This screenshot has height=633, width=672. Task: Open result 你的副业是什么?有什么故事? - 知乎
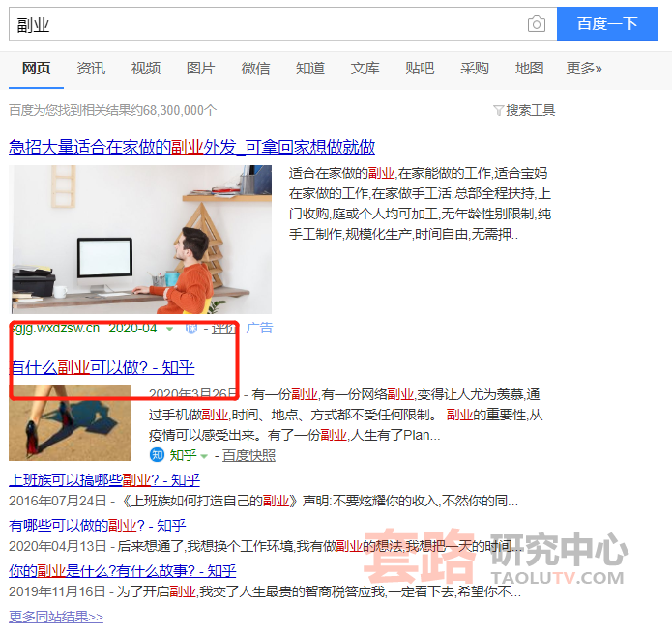pyautogui.click(x=123, y=571)
